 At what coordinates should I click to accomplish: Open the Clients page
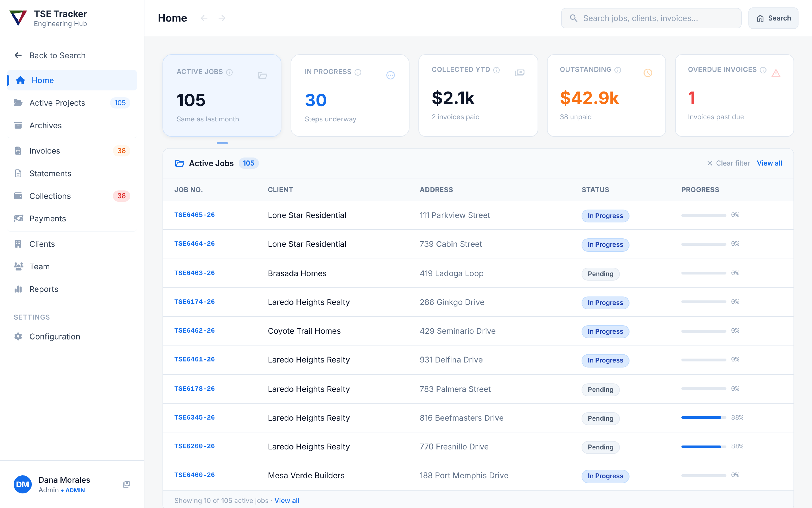(x=72, y=244)
